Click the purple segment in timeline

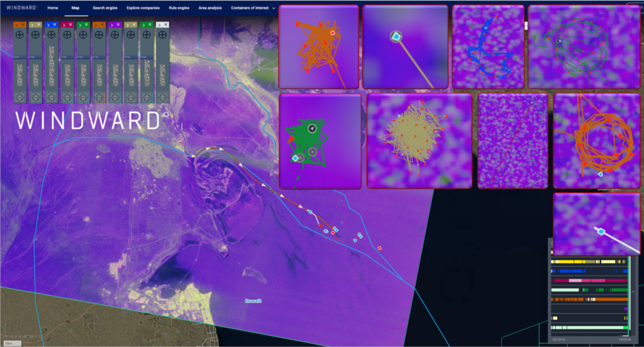coord(626,309)
